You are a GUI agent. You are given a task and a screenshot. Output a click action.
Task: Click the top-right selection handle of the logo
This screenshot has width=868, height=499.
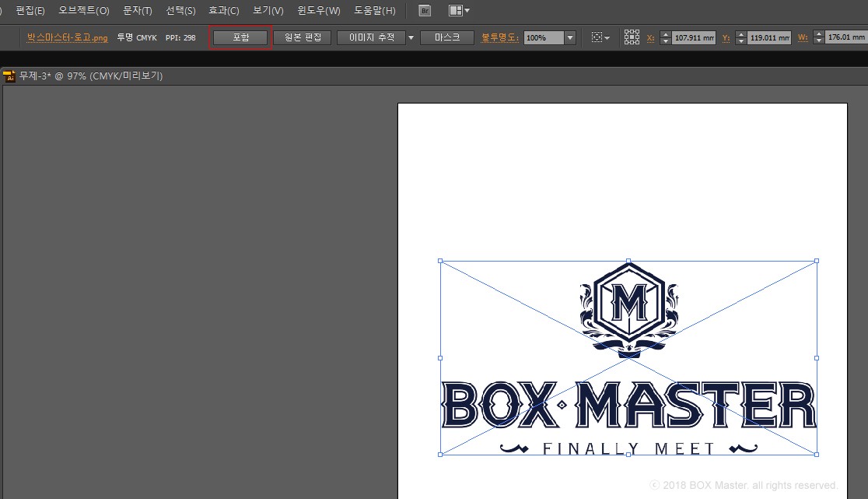tap(817, 260)
